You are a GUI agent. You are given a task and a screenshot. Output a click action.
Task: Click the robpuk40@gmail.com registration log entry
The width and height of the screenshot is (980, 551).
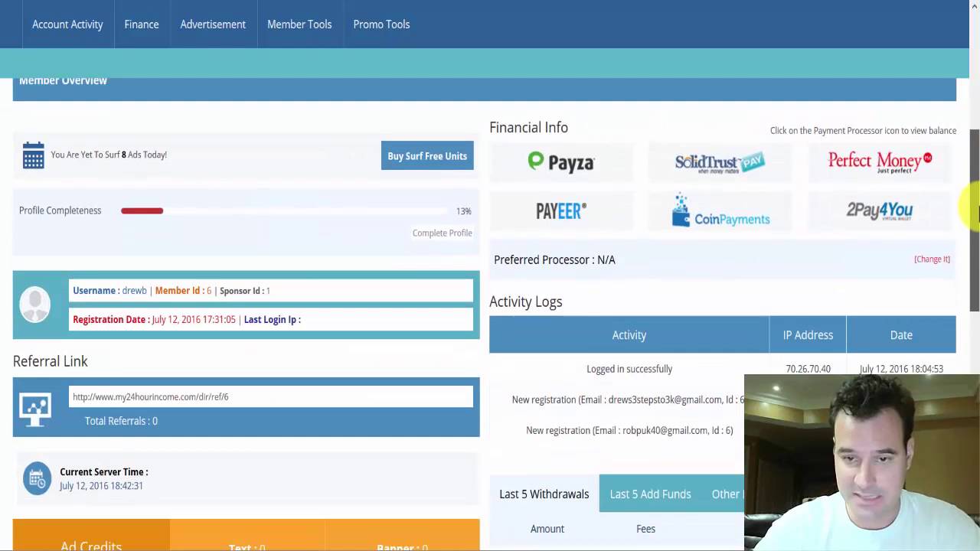pos(629,430)
